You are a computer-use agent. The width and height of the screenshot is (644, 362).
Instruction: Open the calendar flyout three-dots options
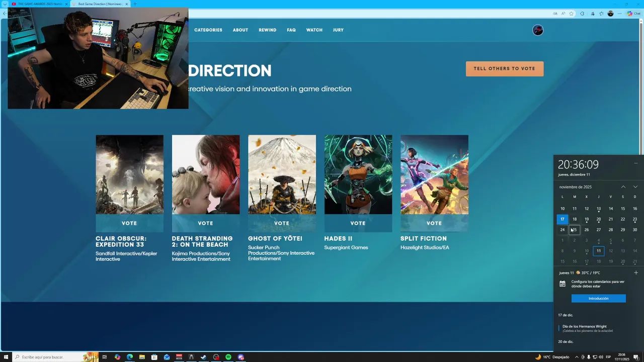pos(636,163)
